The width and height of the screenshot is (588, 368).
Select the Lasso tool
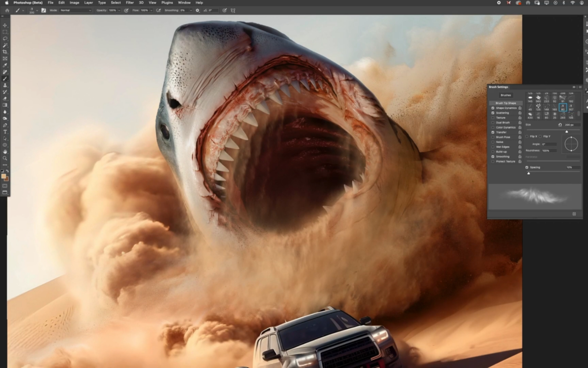click(5, 39)
